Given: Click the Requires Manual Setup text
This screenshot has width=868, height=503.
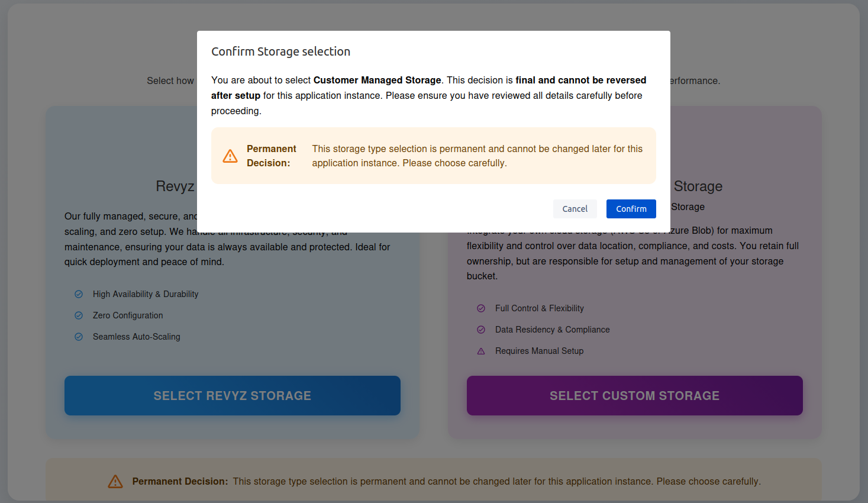Looking at the screenshot, I should pos(539,351).
